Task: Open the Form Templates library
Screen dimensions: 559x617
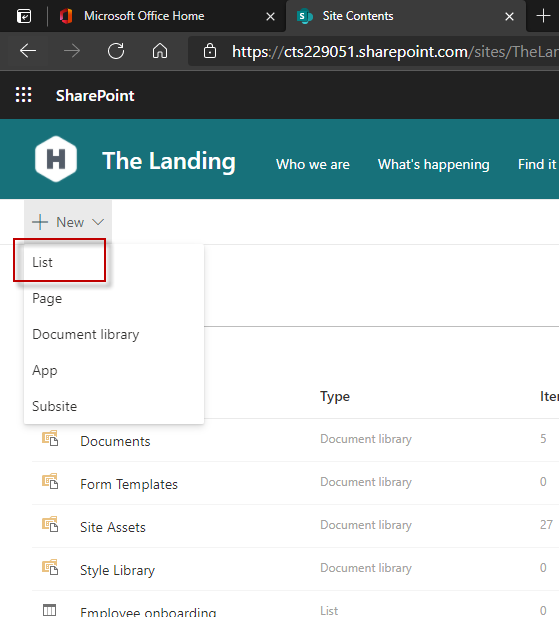Action: (x=129, y=484)
